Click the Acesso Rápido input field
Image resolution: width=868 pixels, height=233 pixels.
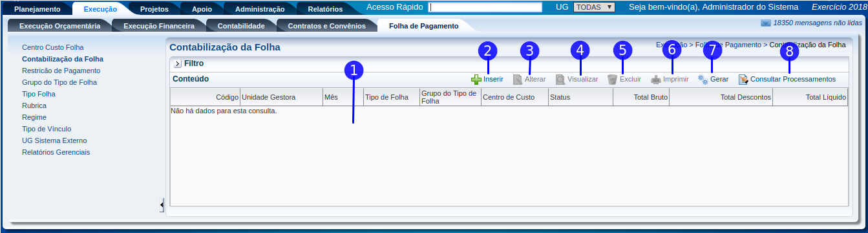pyautogui.click(x=485, y=7)
